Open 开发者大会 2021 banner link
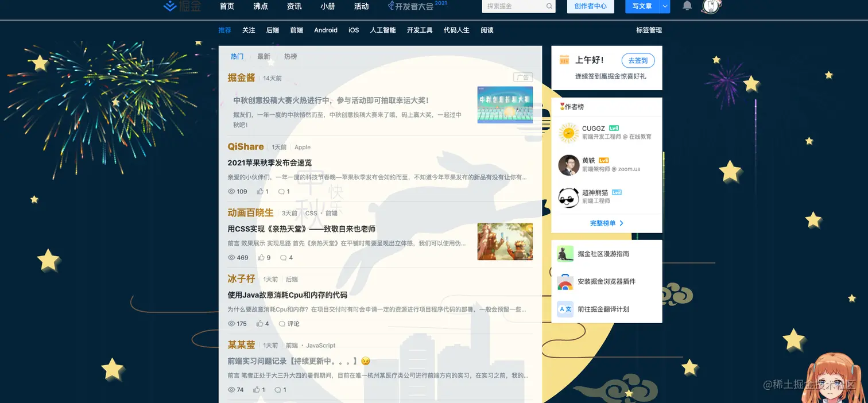Image resolution: width=868 pixels, height=403 pixels. (417, 6)
